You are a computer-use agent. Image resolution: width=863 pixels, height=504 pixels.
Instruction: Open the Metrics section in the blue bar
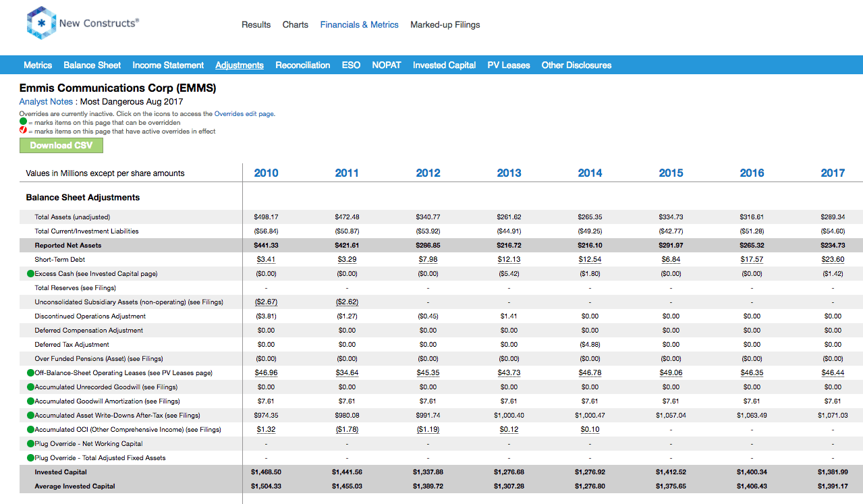(38, 65)
